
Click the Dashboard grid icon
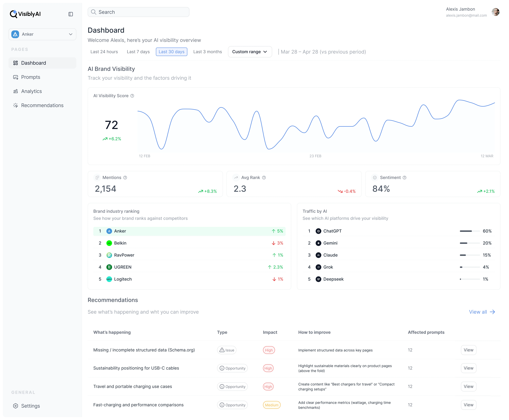click(15, 63)
